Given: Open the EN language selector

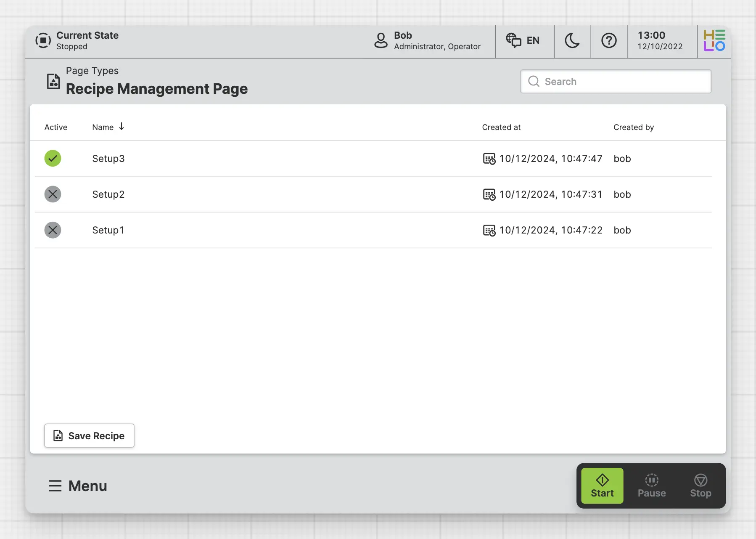Looking at the screenshot, I should coord(523,41).
